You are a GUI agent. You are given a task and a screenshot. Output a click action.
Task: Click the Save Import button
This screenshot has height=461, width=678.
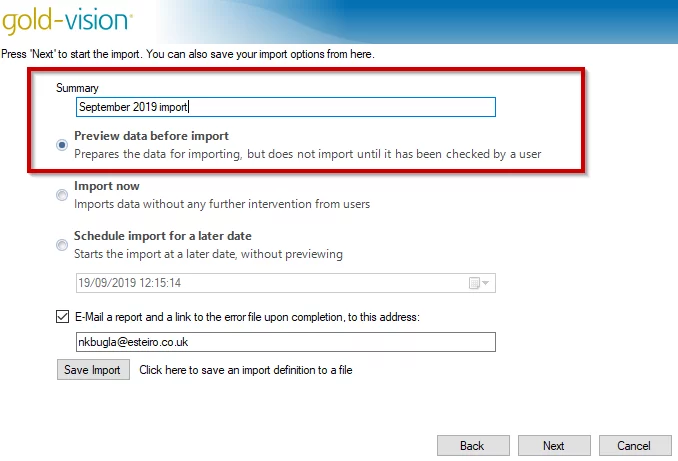[93, 370]
